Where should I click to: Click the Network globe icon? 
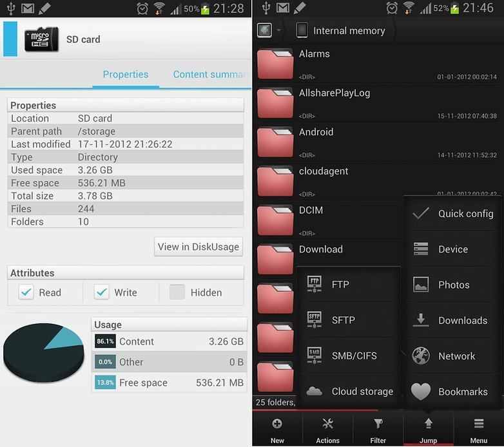pos(421,356)
